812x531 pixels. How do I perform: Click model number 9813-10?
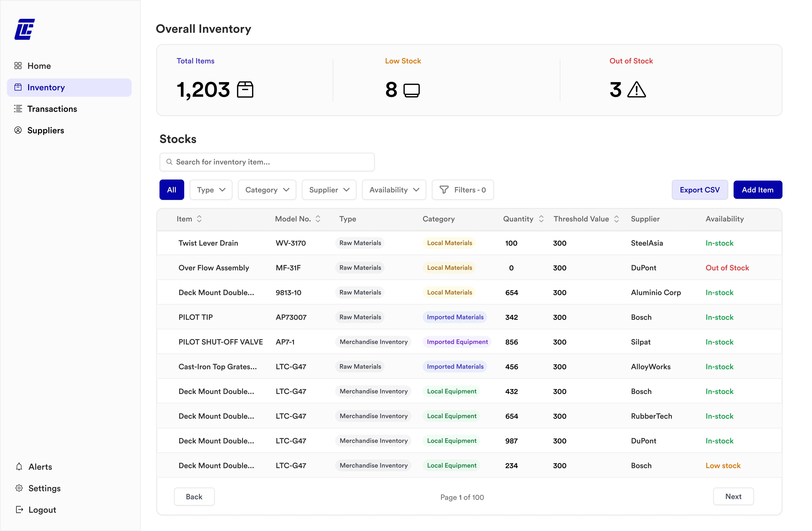coord(289,293)
